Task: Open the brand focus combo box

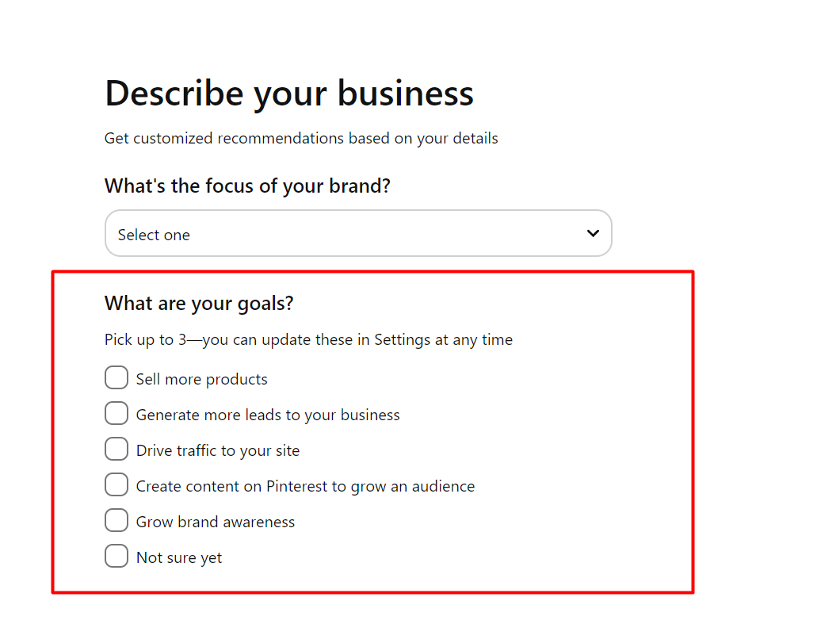Action: pos(358,233)
